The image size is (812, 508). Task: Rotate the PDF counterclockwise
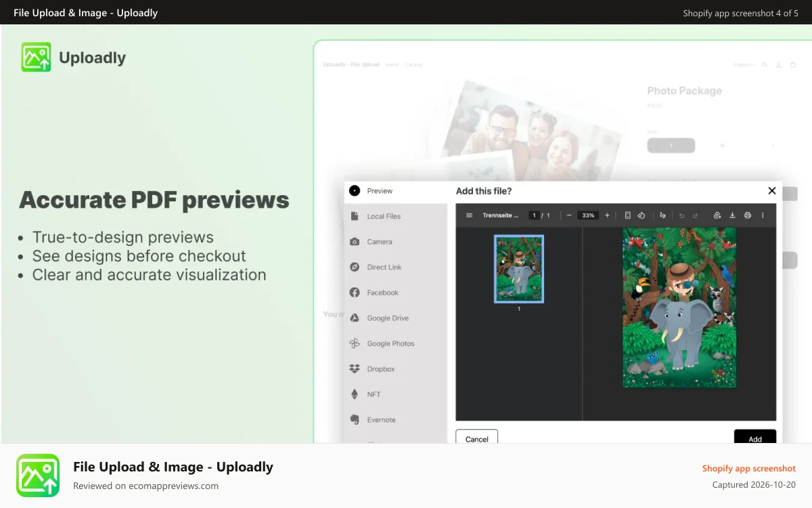(641, 215)
